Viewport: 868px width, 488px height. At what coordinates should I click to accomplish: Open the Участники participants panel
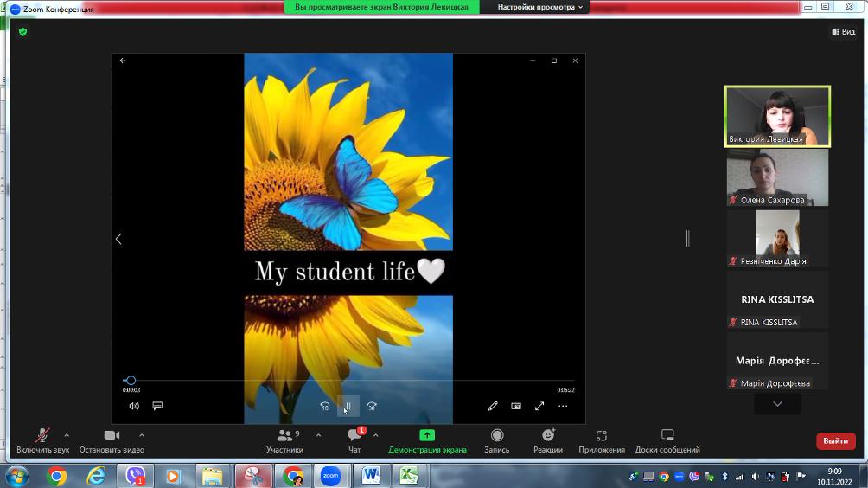pyautogui.click(x=284, y=440)
